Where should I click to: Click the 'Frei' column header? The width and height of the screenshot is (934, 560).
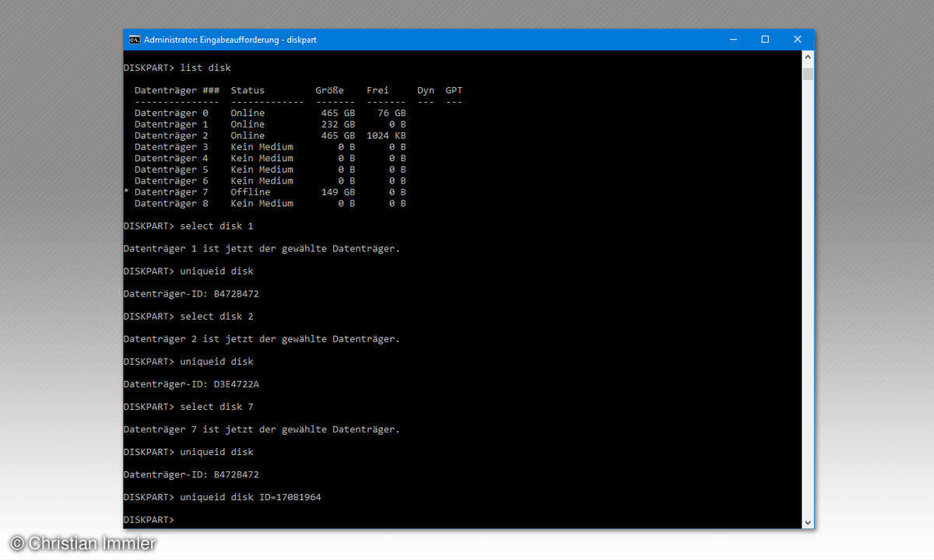pyautogui.click(x=377, y=90)
